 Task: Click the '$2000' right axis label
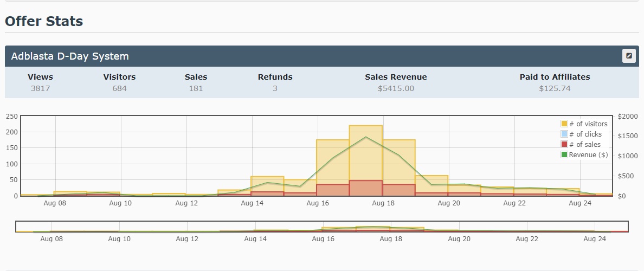[x=627, y=117]
